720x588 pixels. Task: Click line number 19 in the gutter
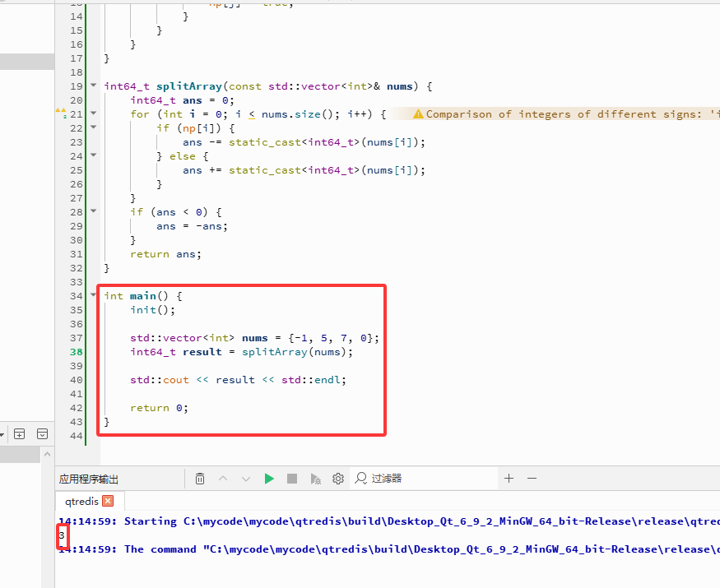(x=77, y=86)
